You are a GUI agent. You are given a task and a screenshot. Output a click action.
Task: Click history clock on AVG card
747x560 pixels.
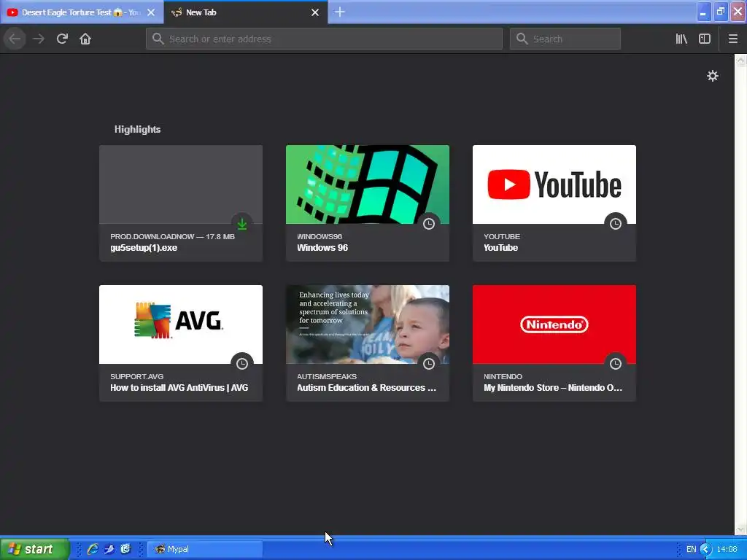click(x=242, y=363)
